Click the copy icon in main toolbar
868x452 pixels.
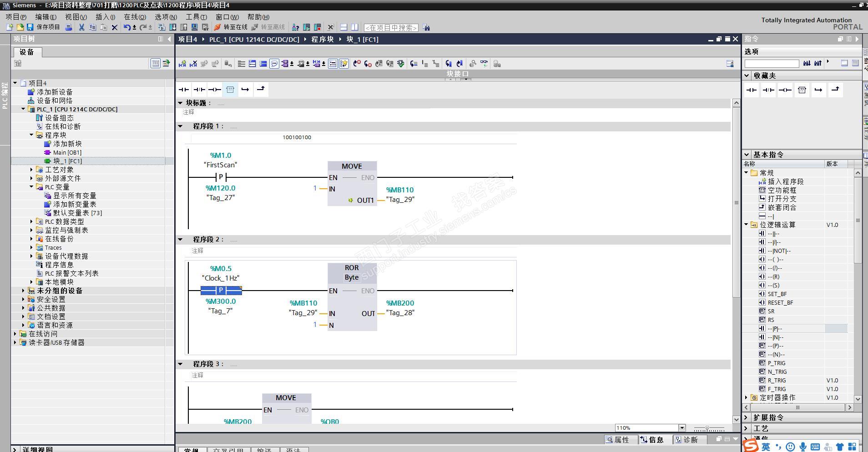[92, 27]
